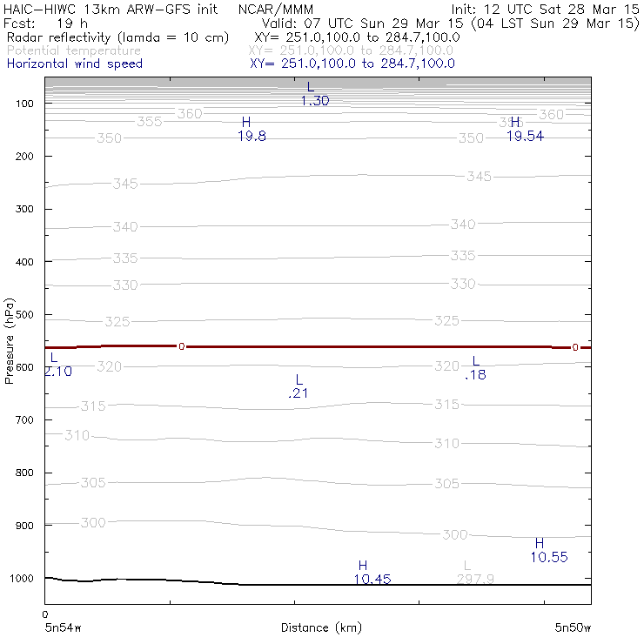Click the "Pressure (hPa)" vertical axis title
644x644 pixels.
[10, 341]
